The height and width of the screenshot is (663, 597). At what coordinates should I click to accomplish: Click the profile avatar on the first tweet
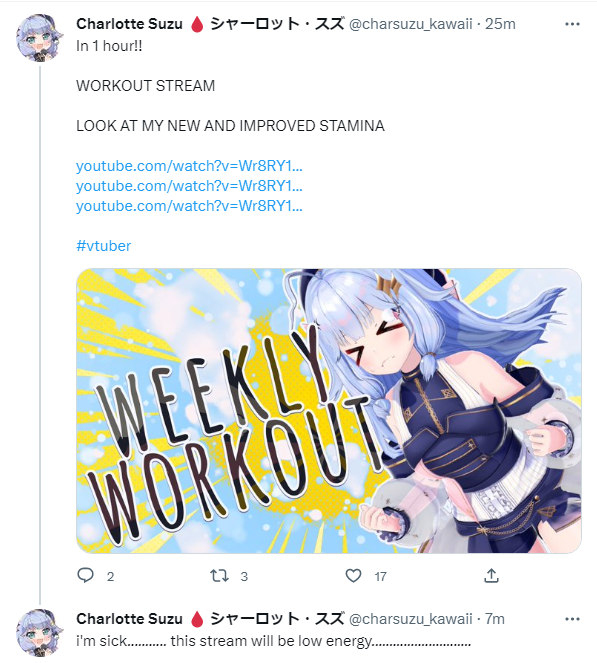(x=39, y=38)
